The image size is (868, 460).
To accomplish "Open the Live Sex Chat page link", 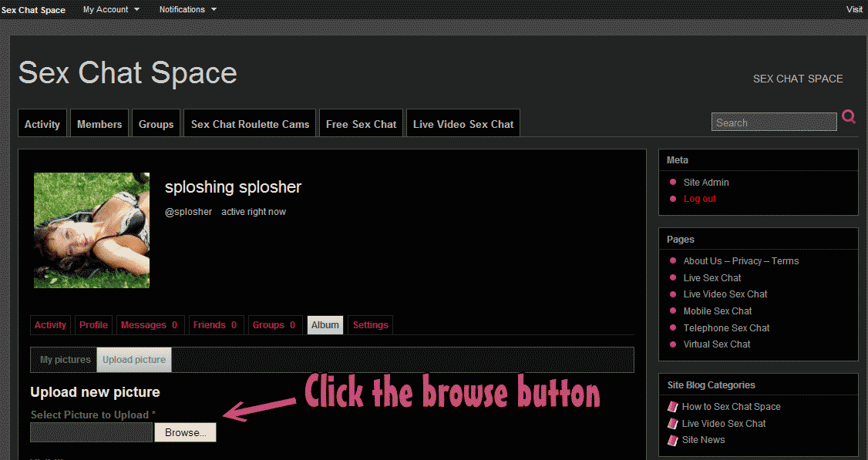I will 712,278.
